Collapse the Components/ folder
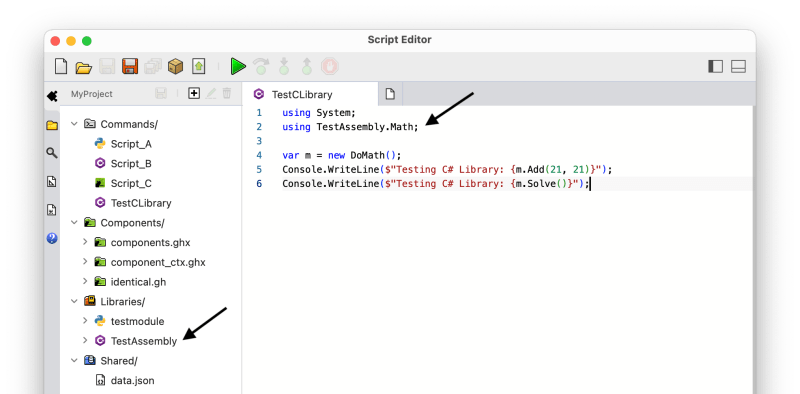The image size is (800, 394). (x=74, y=223)
